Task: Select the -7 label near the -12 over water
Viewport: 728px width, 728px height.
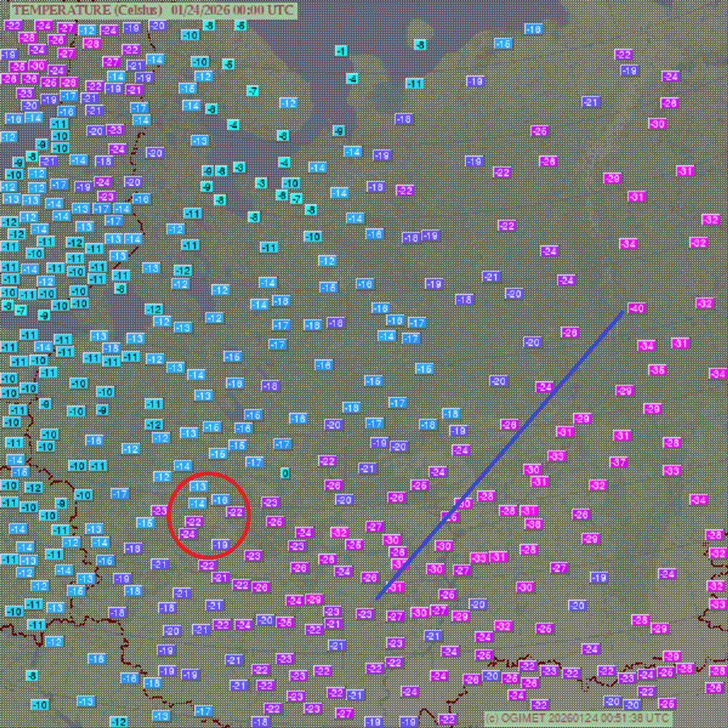Action: [x=252, y=91]
